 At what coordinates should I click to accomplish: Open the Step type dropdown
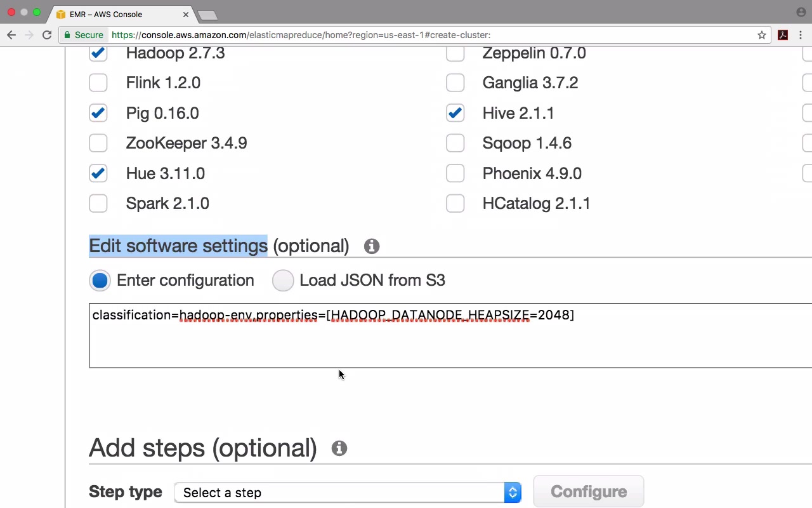click(x=347, y=493)
